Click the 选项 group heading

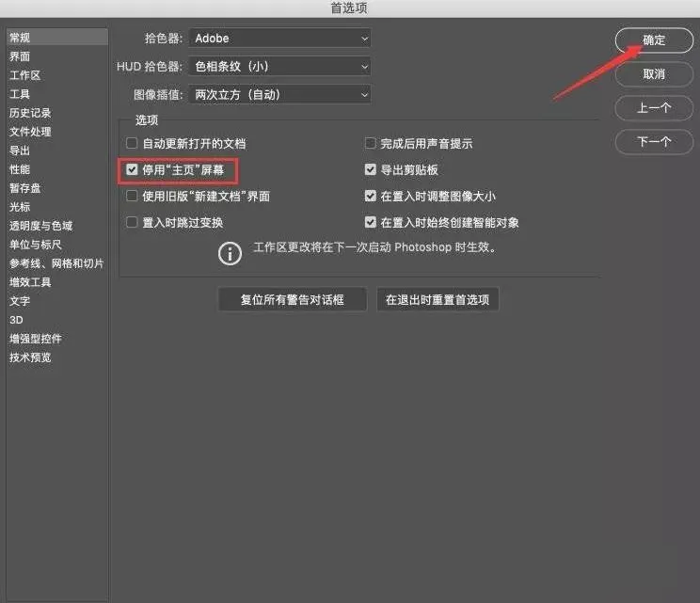coord(147,120)
